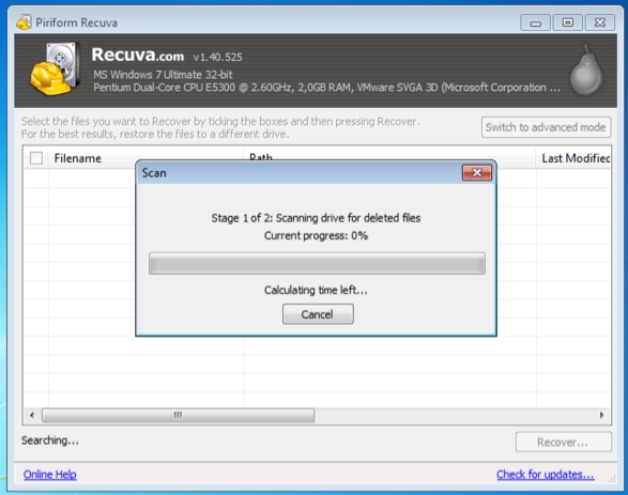
Task: Click the window resize grip corner
Action: 611,478
